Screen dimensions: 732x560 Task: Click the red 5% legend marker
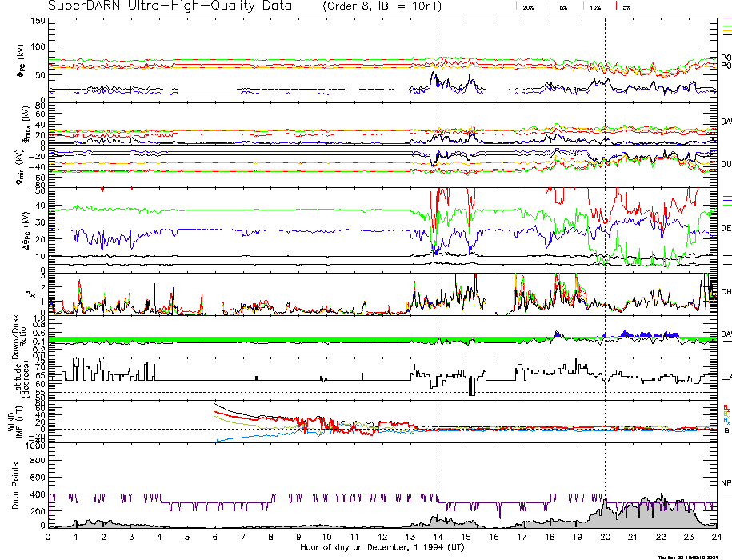coord(614,6)
